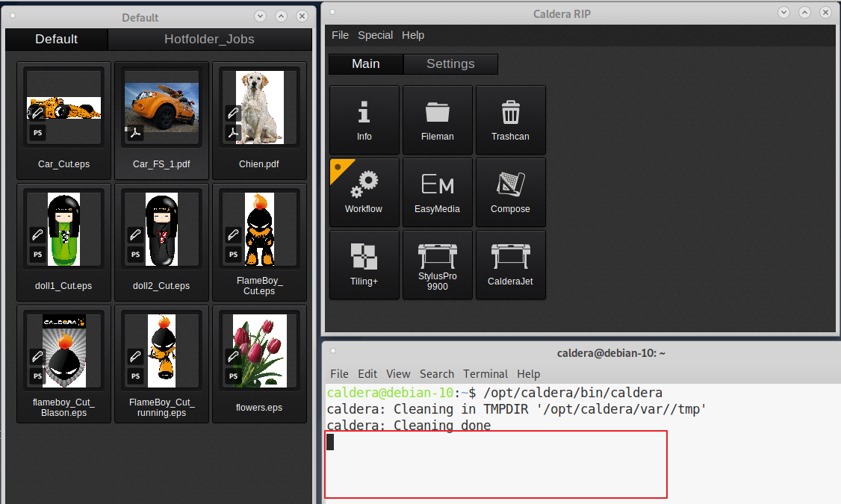
Task: Launch the Fileman file manager
Action: tap(437, 119)
